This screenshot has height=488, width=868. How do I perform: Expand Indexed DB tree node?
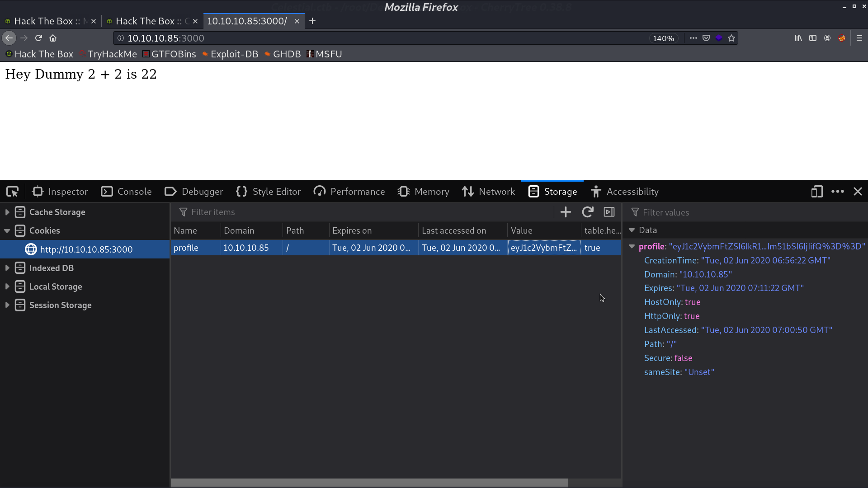pos(7,268)
